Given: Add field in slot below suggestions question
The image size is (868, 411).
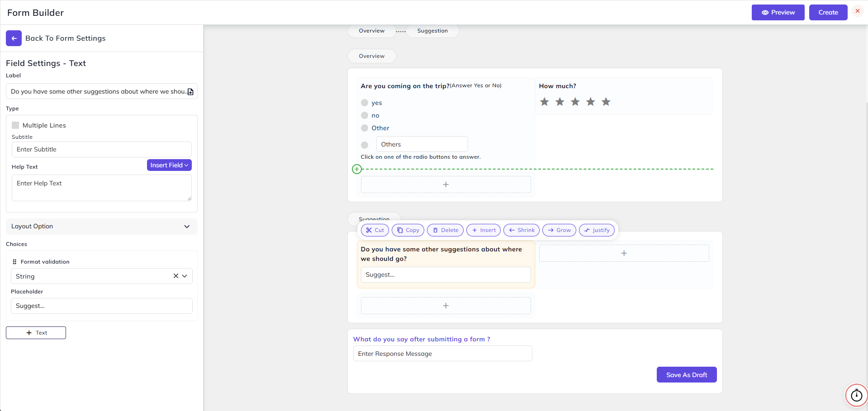Looking at the screenshot, I should point(446,306).
